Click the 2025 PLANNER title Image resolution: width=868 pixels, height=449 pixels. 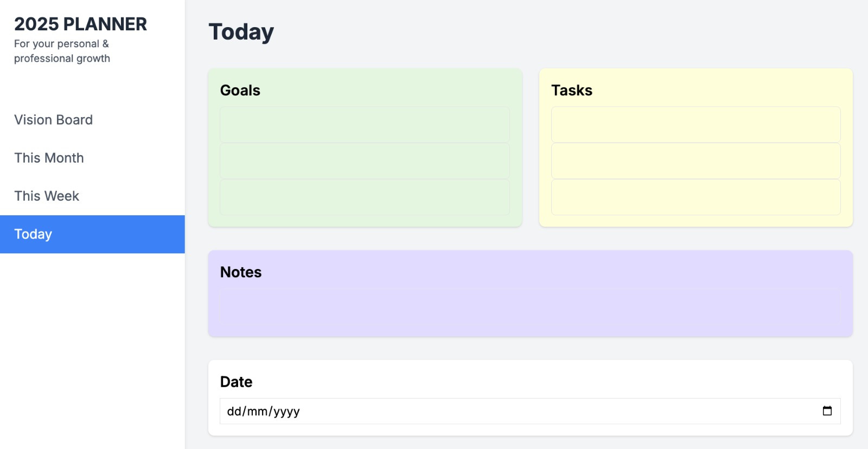(x=80, y=24)
